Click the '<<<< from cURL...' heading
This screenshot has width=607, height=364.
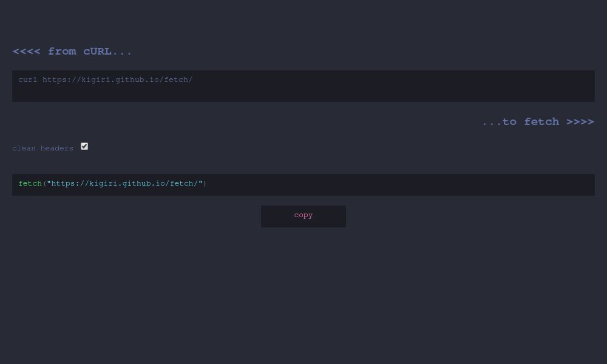pyautogui.click(x=72, y=52)
